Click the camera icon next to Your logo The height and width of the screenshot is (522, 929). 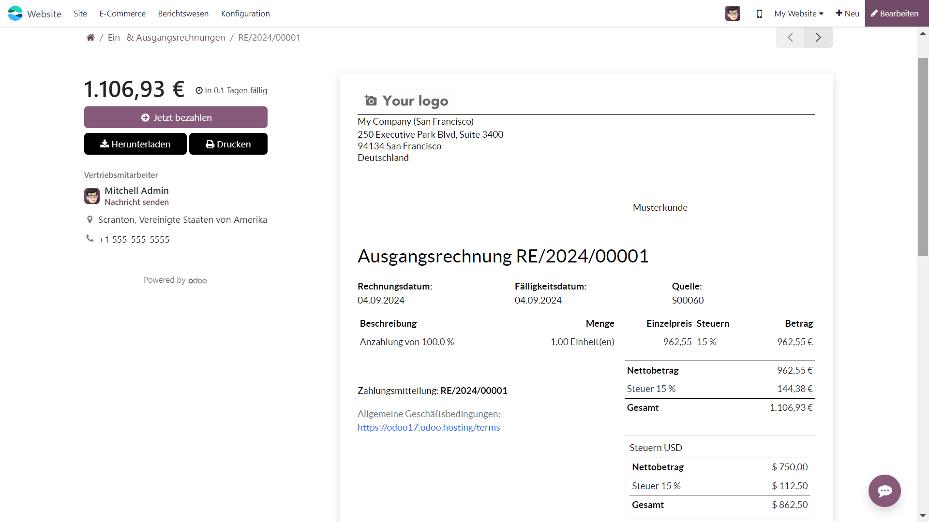(x=370, y=101)
